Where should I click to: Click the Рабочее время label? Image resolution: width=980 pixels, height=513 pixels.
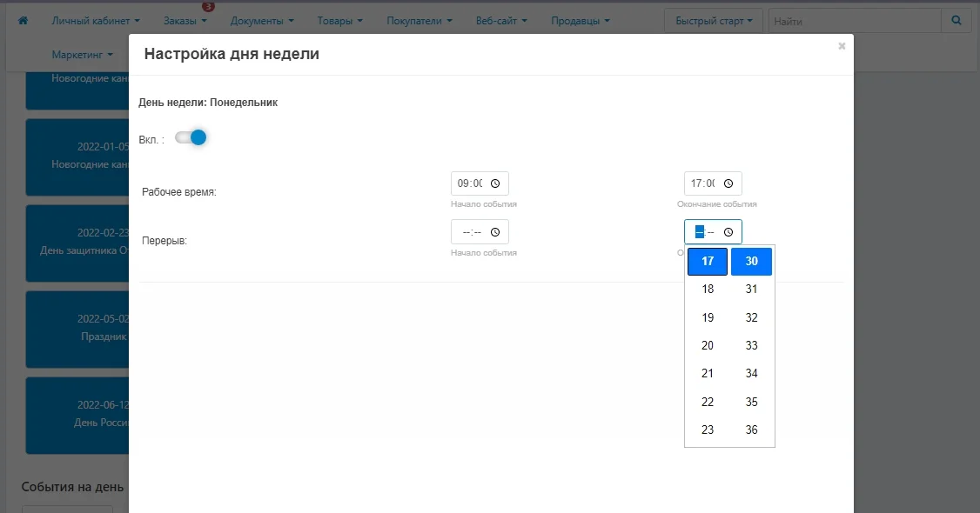(179, 192)
